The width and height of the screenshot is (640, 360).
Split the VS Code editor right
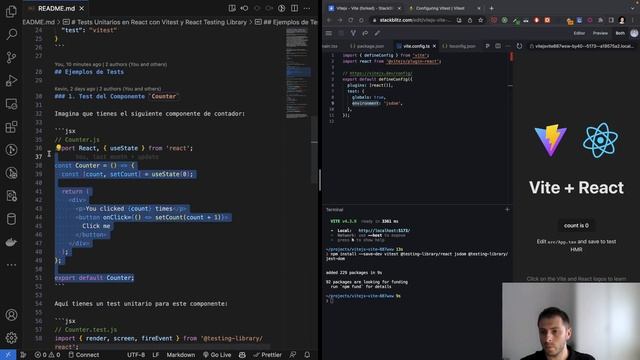(x=294, y=8)
